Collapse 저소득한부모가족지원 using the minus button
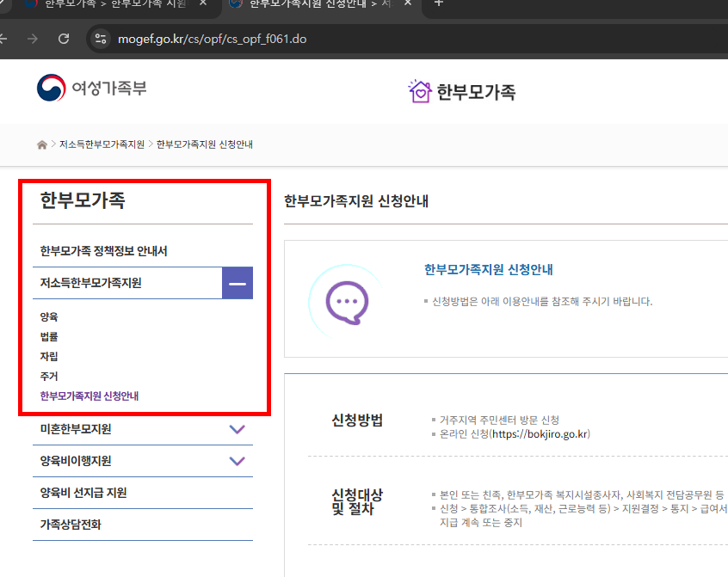This screenshot has width=728, height=577. click(238, 282)
